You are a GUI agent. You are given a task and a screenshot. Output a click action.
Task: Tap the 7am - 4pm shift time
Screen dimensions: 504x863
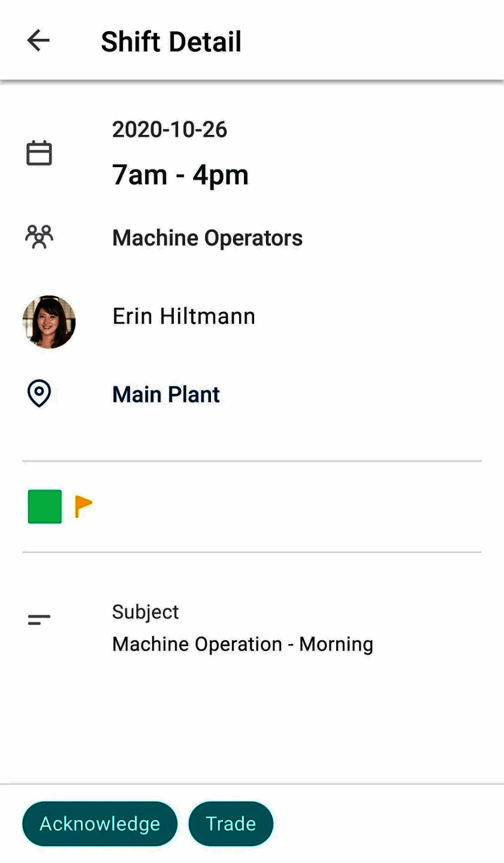click(180, 175)
